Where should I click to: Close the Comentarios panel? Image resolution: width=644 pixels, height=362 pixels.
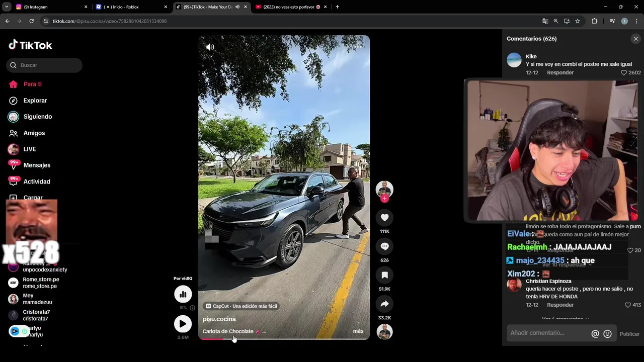point(635,39)
